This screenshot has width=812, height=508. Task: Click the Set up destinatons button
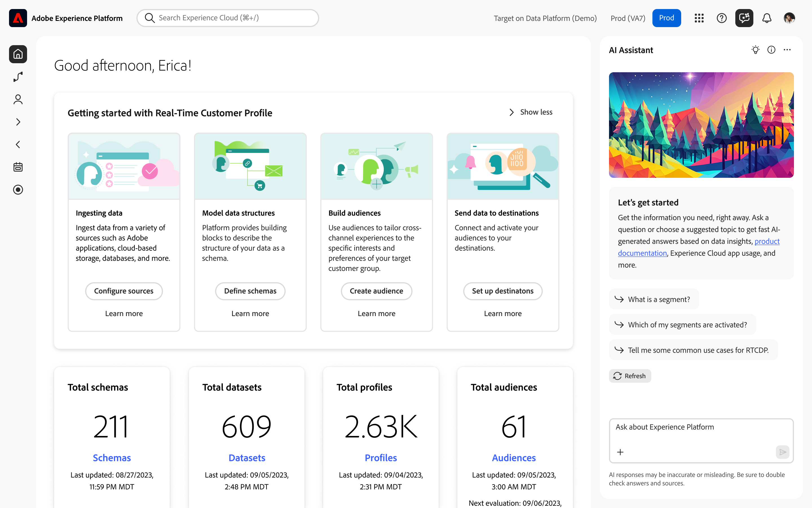[503, 291]
